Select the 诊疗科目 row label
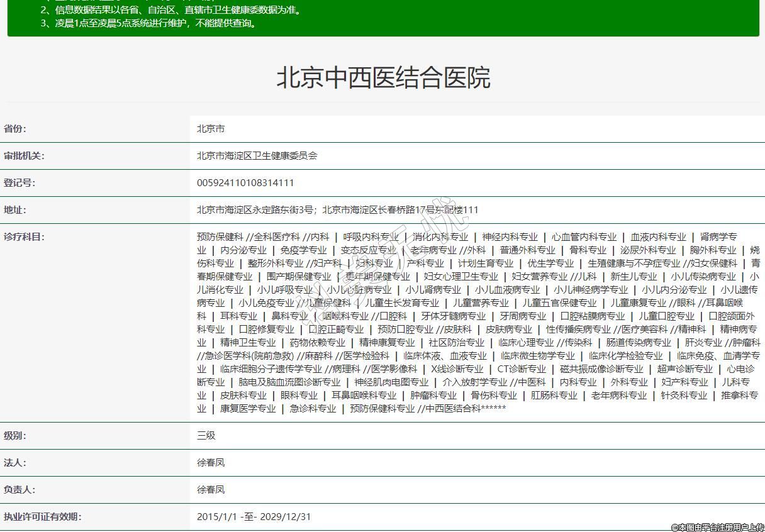765x532 pixels. click(x=24, y=237)
